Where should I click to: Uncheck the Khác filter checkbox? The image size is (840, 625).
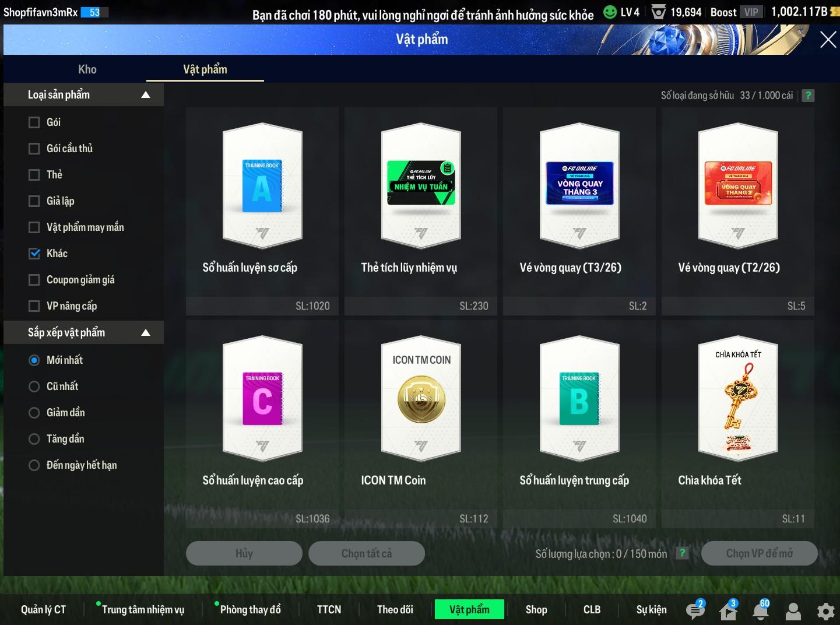pos(34,254)
